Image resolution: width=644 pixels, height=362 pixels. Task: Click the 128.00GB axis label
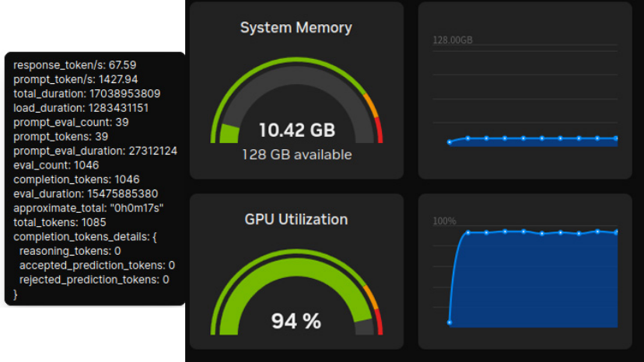[453, 40]
